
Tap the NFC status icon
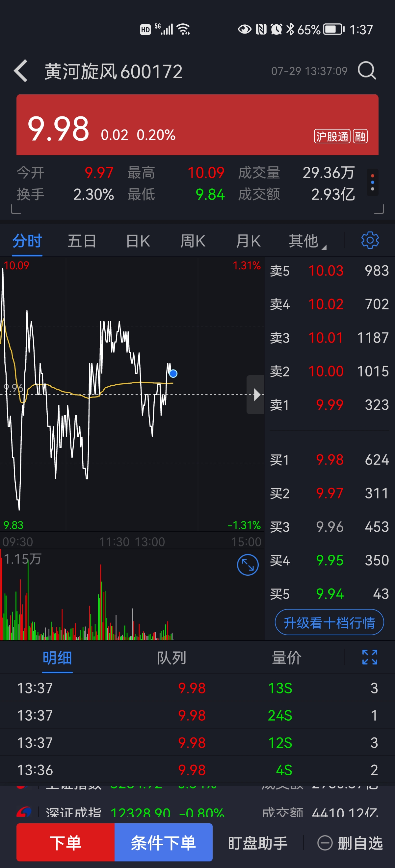point(261,29)
